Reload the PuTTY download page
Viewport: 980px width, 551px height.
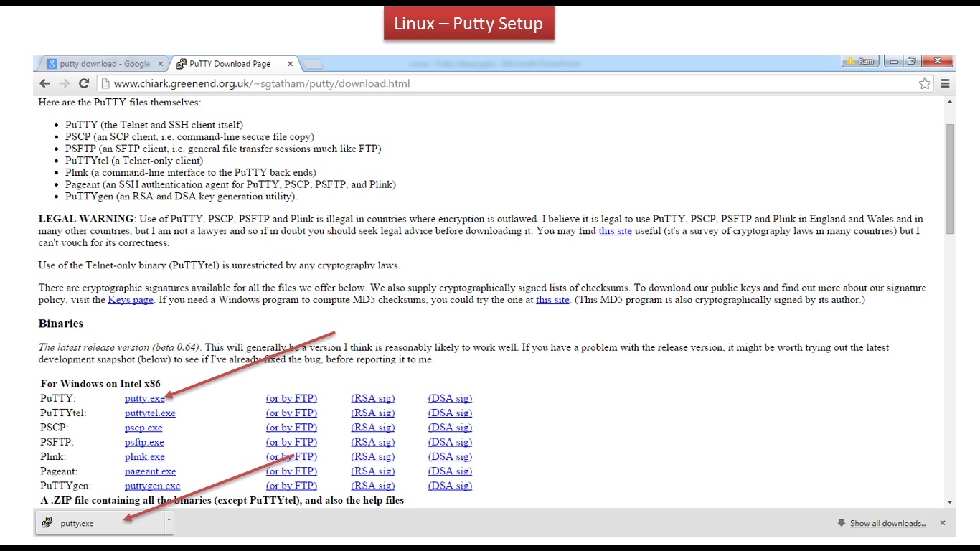(84, 83)
